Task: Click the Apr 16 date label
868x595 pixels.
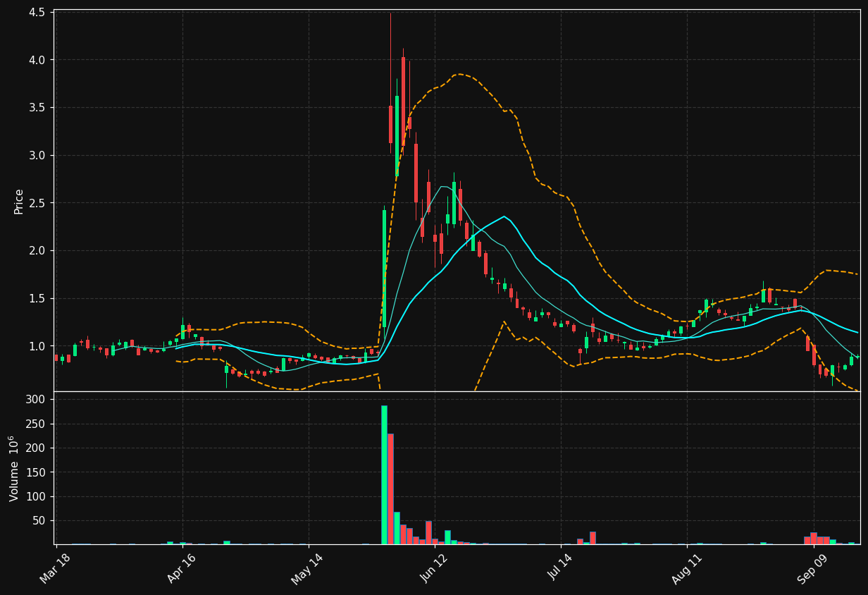Action: coord(181,568)
